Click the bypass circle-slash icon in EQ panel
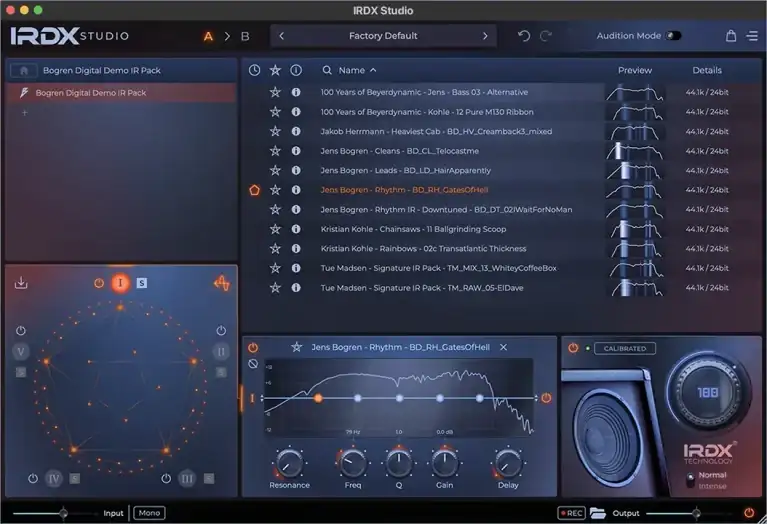The image size is (767, 524). (253, 364)
